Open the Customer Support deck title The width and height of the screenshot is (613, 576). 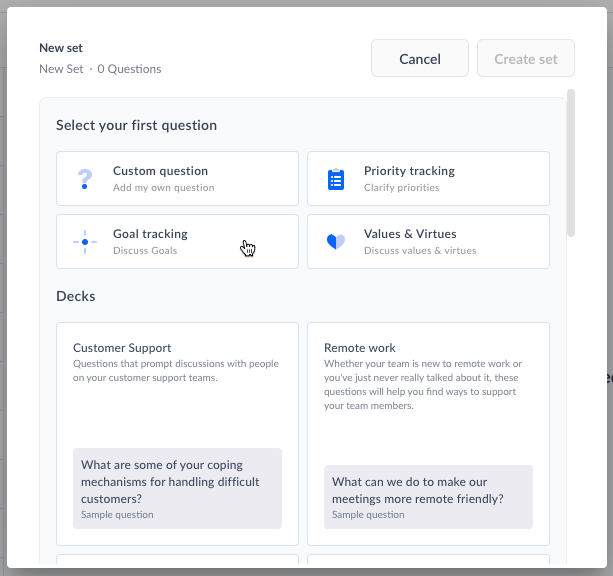122,348
